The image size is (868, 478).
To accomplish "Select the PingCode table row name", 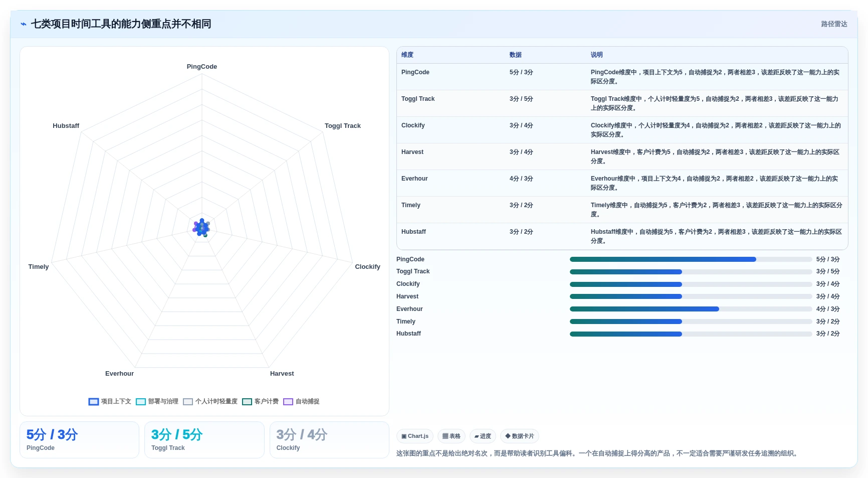I will coord(415,72).
